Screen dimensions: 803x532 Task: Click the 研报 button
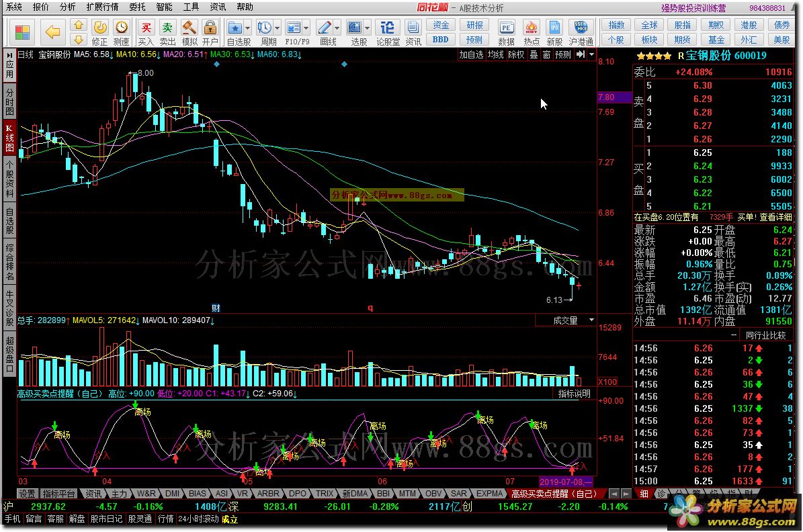pyautogui.click(x=474, y=25)
